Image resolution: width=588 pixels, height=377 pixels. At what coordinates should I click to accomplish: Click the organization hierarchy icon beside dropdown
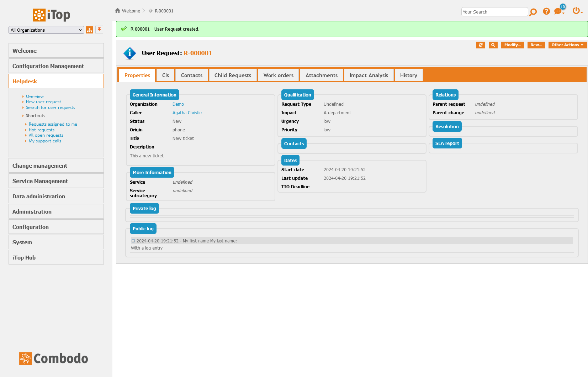pyautogui.click(x=89, y=30)
